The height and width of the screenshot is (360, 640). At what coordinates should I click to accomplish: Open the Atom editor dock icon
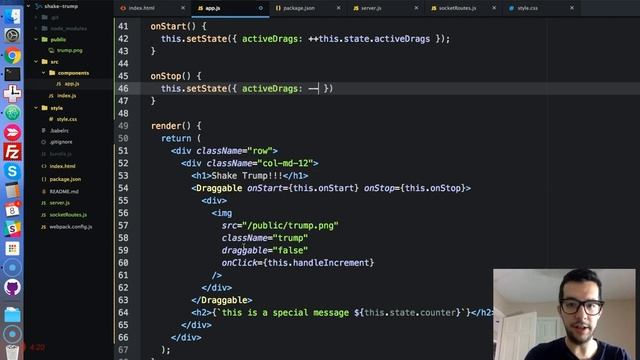click(12, 113)
